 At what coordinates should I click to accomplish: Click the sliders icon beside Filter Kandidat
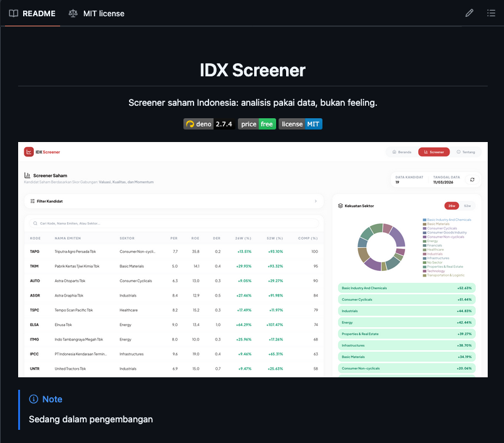click(33, 201)
